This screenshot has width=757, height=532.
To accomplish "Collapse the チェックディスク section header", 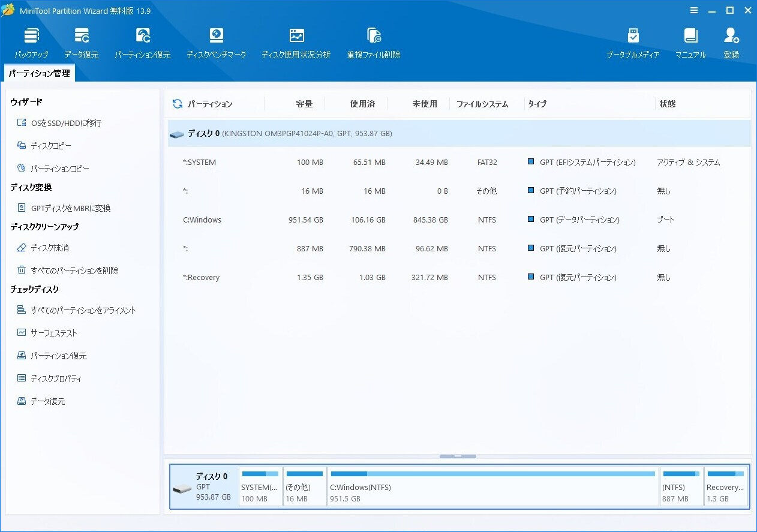I will [35, 289].
